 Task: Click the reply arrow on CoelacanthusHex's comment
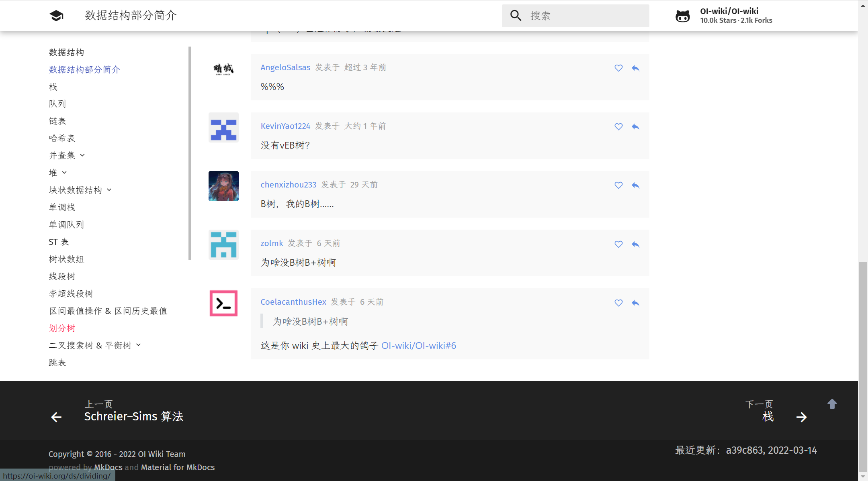[x=635, y=303]
